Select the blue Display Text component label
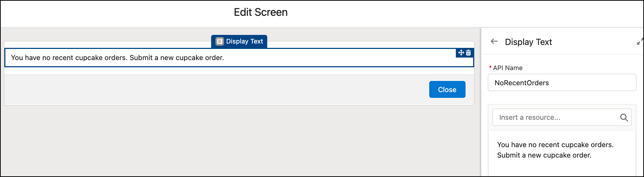This screenshot has width=644, height=177. tap(239, 41)
